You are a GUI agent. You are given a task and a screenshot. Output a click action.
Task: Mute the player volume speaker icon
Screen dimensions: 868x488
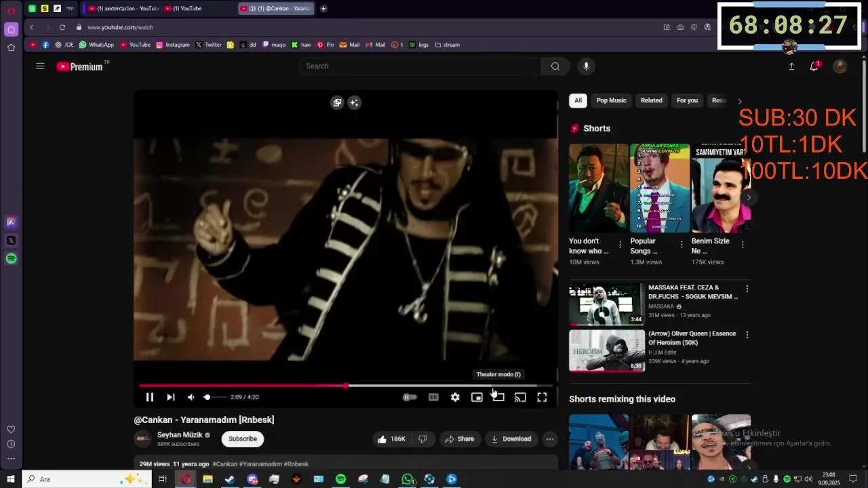(191, 397)
